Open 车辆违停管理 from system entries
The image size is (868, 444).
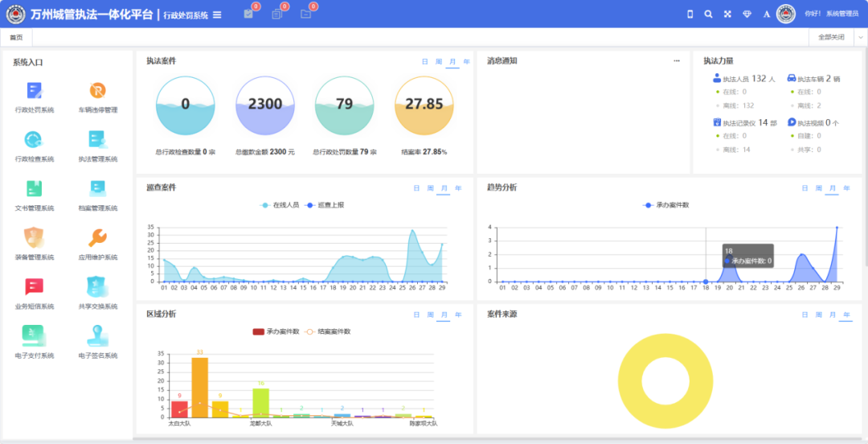click(x=97, y=91)
